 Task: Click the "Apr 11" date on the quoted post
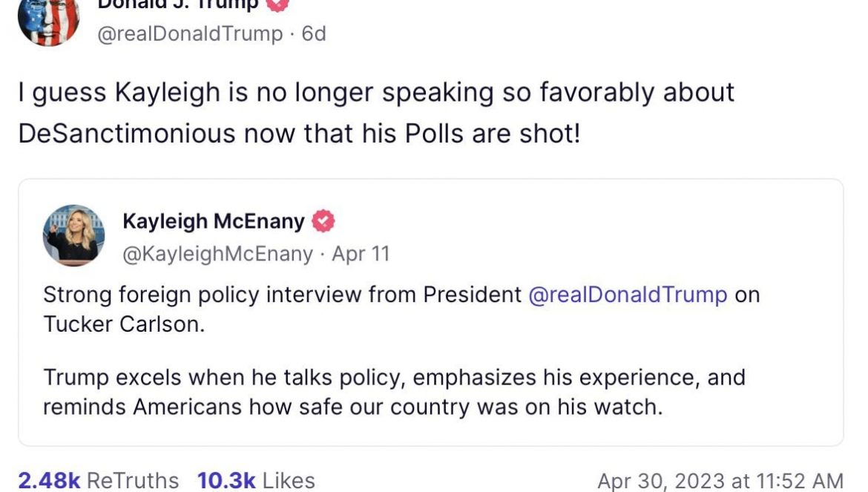[361, 254]
